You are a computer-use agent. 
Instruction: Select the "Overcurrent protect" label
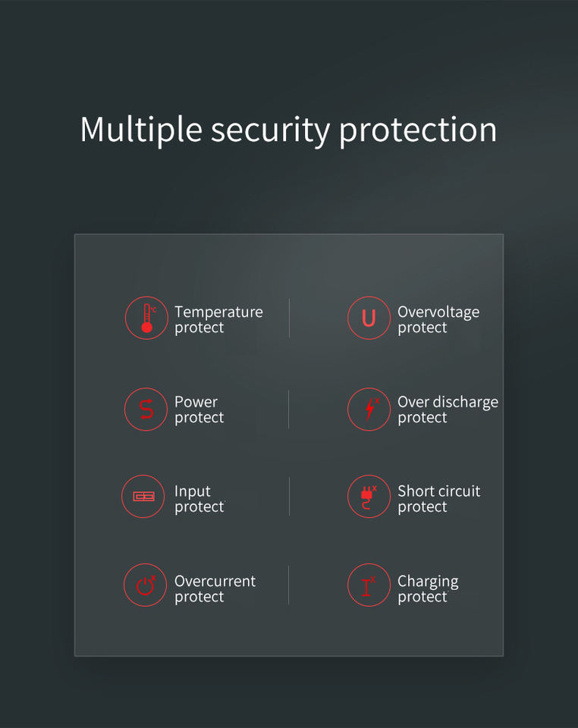click(x=215, y=588)
